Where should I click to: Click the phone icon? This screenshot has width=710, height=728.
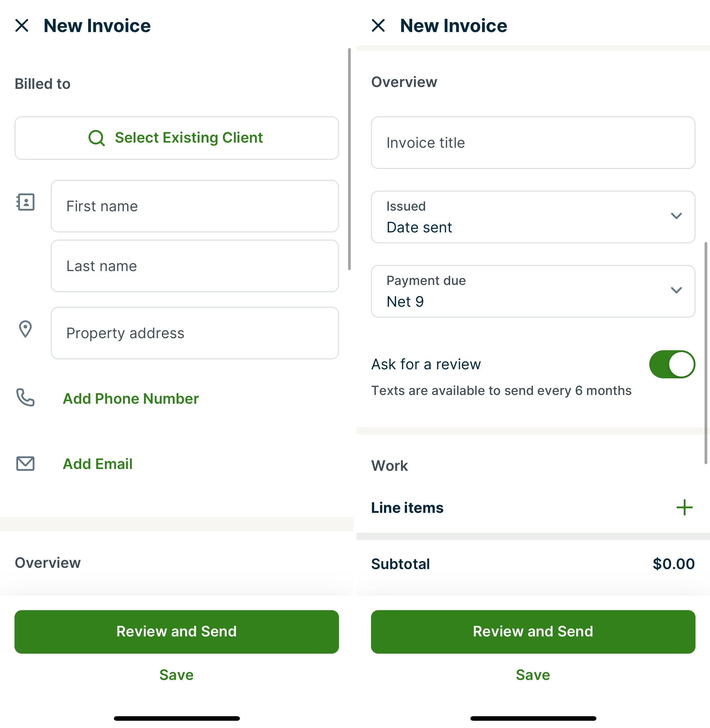point(25,398)
